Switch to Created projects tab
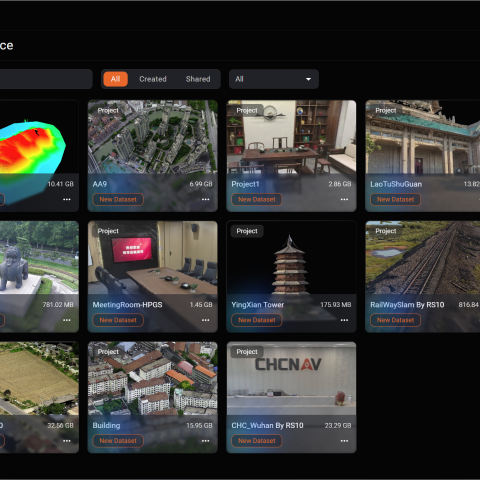Screen dimensions: 480x480 coord(153,79)
